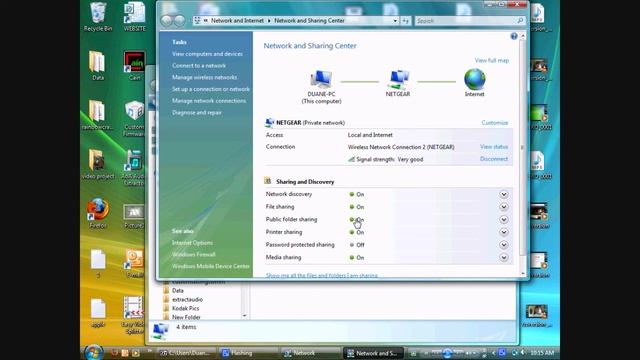Open the View full map link

point(492,60)
